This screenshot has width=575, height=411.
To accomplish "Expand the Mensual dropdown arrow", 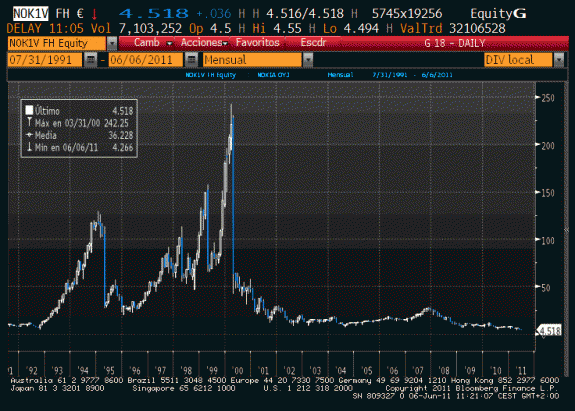I will click(308, 60).
